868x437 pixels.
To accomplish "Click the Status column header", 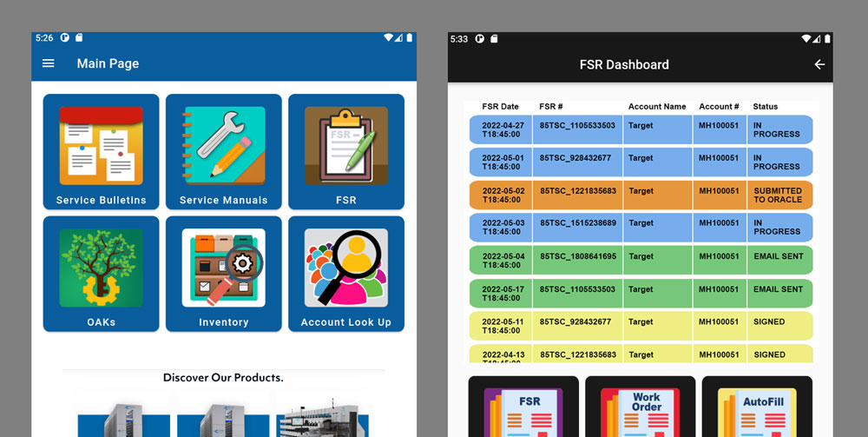I will click(x=765, y=107).
